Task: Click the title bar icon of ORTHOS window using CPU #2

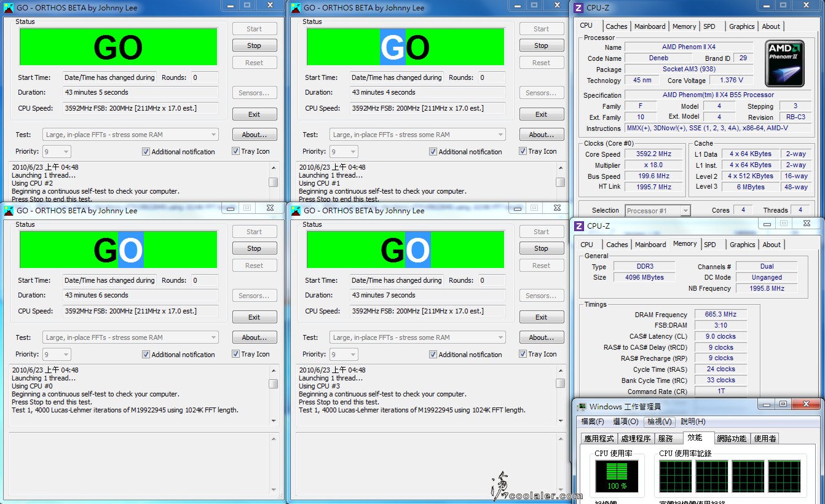Action: (9, 8)
